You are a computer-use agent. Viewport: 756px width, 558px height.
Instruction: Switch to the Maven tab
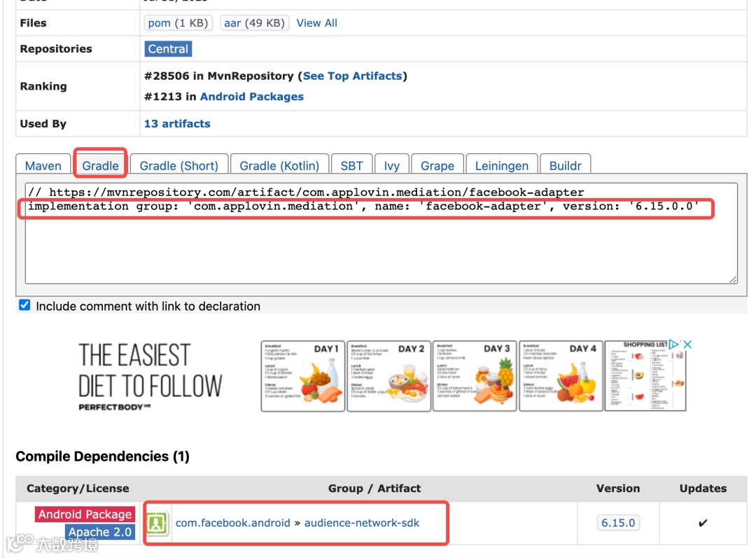coord(43,165)
